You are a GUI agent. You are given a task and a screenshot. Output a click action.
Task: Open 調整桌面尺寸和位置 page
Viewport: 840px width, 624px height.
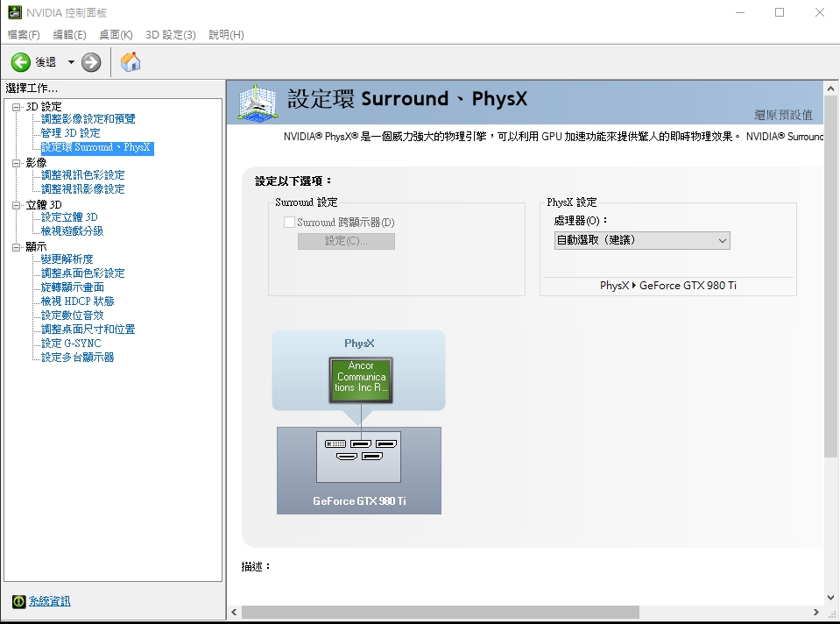pos(88,330)
